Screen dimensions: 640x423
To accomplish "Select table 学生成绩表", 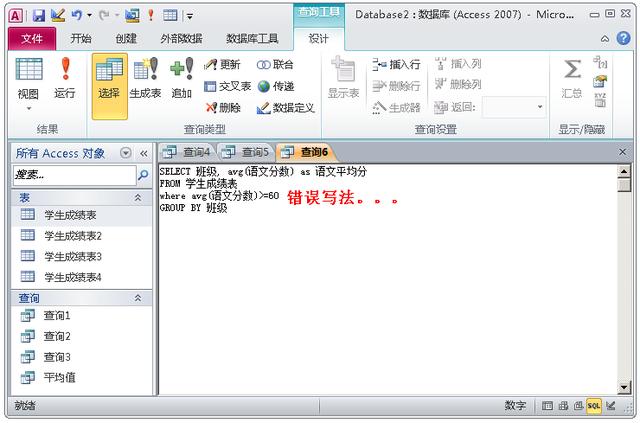I will [x=82, y=215].
